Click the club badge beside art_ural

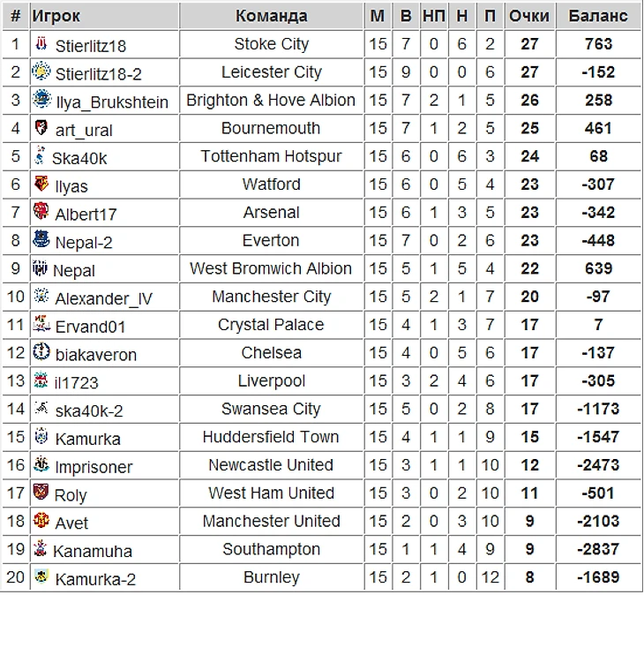tap(41, 128)
